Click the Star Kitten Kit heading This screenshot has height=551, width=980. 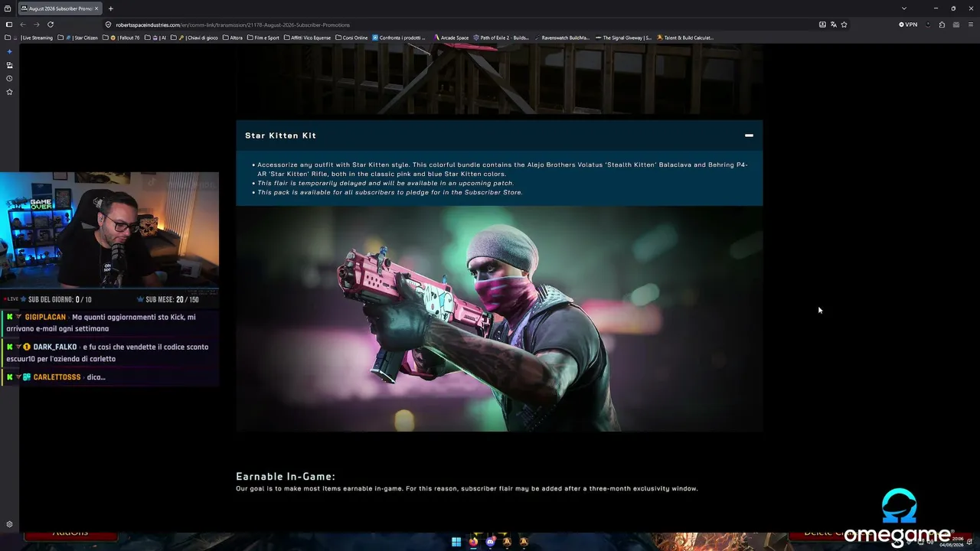point(280,135)
